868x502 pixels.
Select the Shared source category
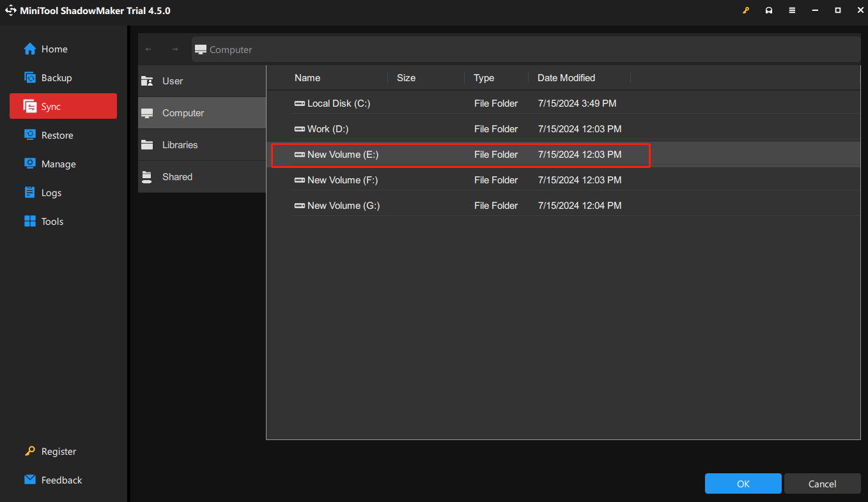click(177, 177)
